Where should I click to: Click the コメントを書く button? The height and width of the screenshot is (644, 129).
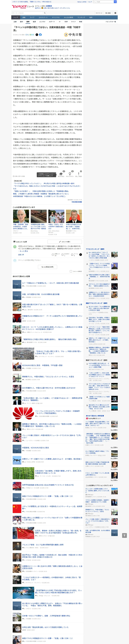click(x=65, y=242)
